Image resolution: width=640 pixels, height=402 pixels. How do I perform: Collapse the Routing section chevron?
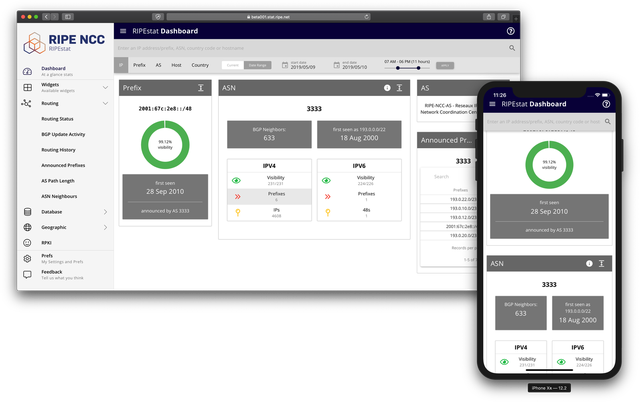click(105, 103)
